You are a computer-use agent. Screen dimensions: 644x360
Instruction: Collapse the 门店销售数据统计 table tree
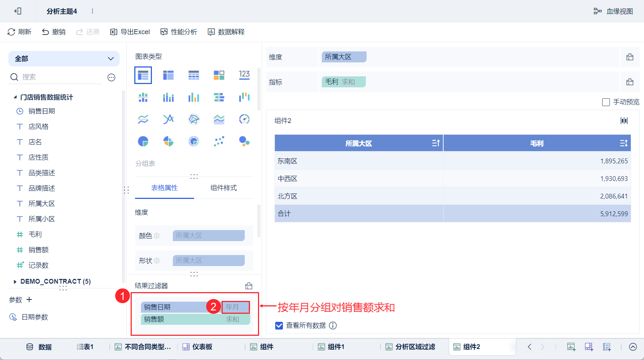[15, 97]
